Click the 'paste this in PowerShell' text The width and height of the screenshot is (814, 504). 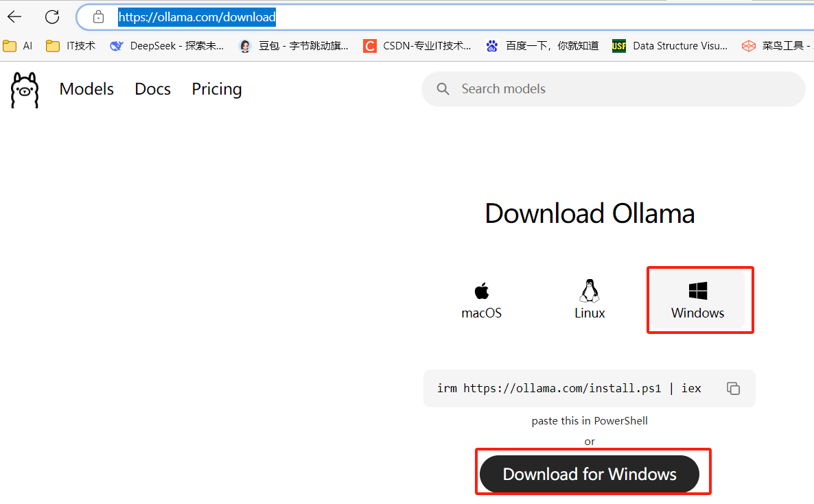click(589, 421)
